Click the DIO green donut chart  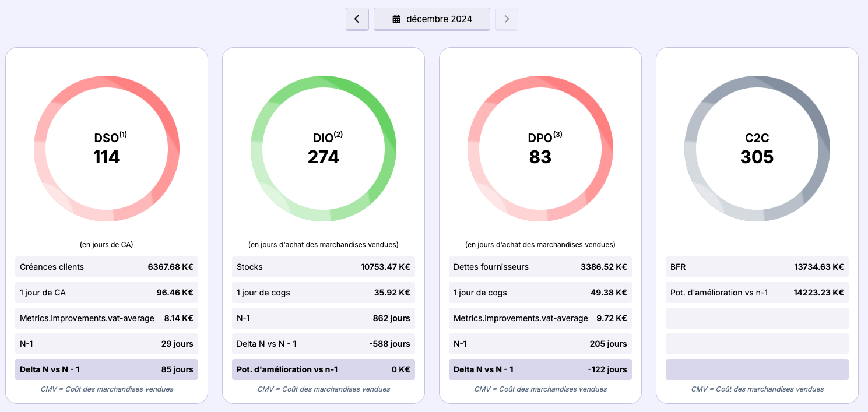click(324, 80)
